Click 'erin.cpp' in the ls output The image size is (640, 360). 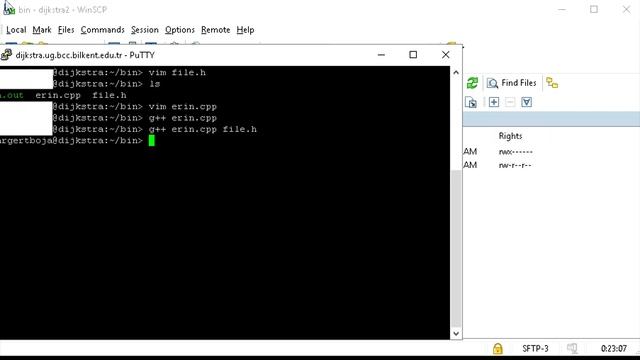(x=58, y=96)
